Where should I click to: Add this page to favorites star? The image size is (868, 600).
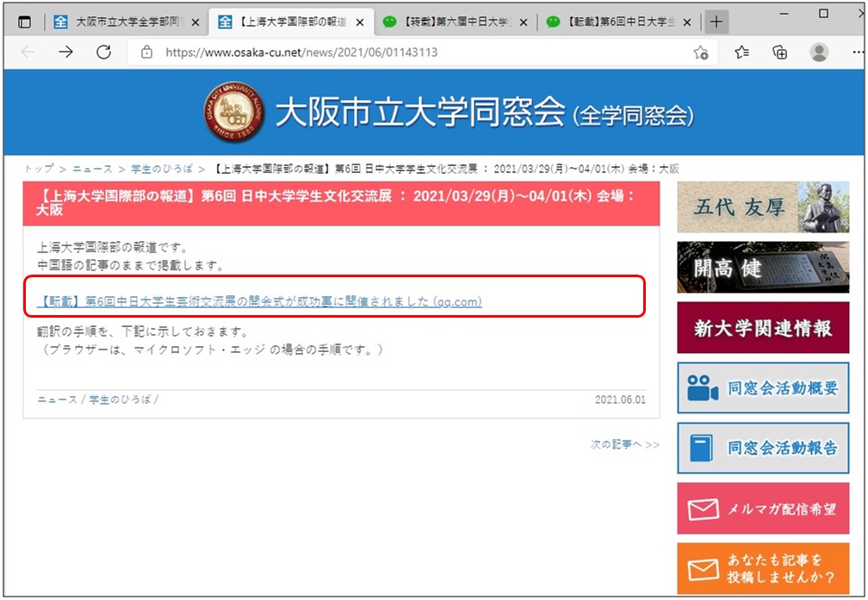(x=701, y=53)
